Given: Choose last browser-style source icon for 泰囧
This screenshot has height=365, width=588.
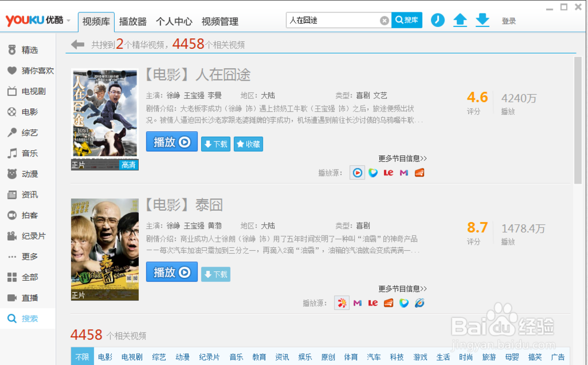Looking at the screenshot, I should pyautogui.click(x=420, y=303).
